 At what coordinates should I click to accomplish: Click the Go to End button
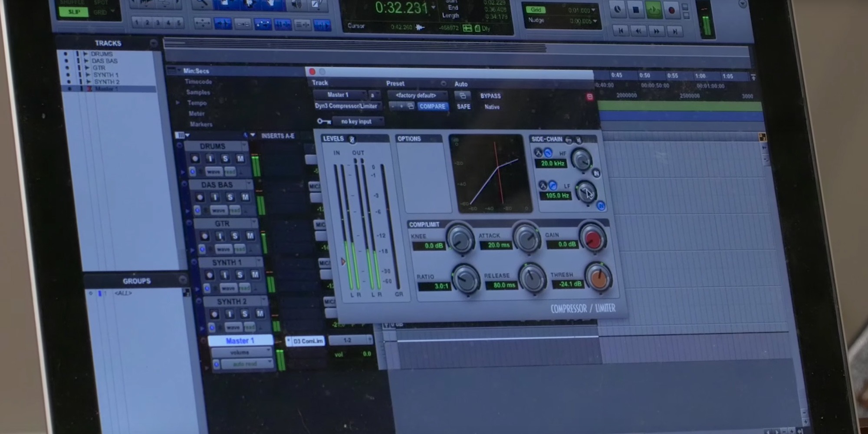675,31
